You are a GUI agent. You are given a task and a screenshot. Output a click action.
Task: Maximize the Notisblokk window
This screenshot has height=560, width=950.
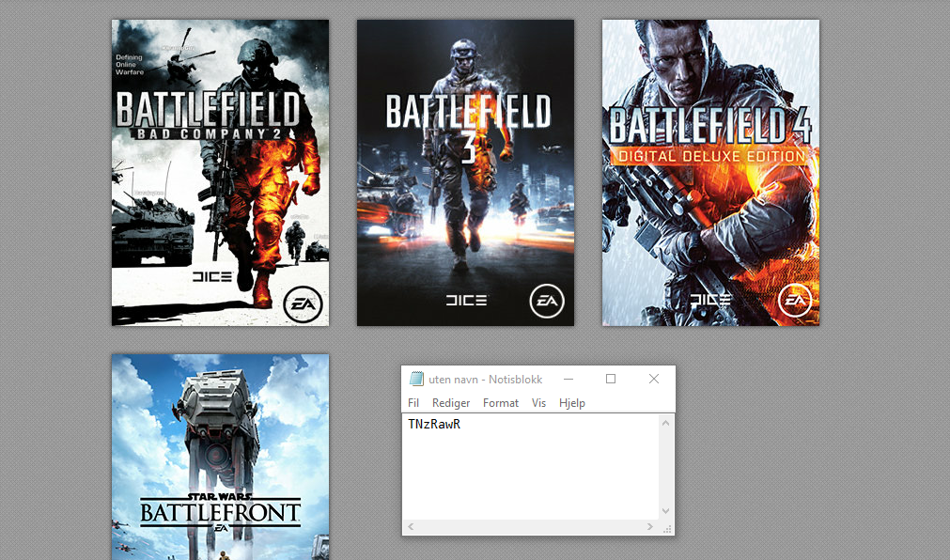pos(611,380)
